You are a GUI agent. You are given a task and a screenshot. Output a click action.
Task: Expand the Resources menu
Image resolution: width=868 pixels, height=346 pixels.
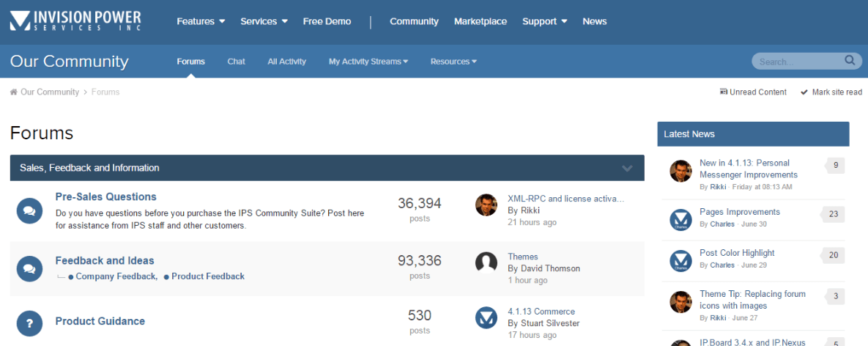453,62
